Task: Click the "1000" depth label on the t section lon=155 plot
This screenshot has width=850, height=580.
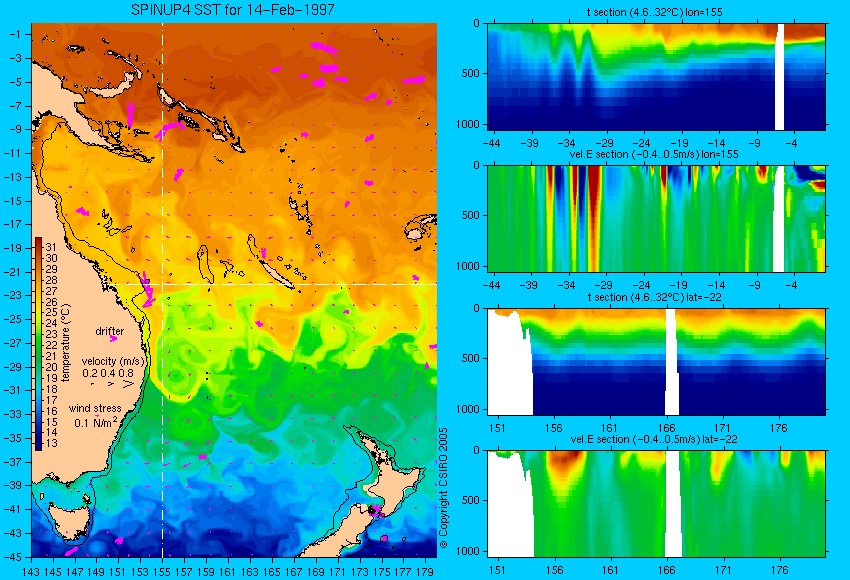Action: [468, 124]
